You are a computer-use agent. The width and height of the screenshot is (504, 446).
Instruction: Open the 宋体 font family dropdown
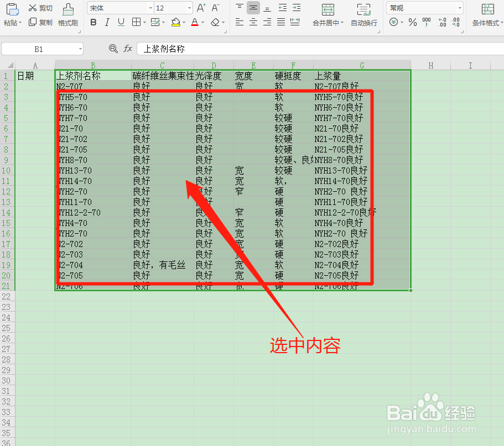(149, 8)
